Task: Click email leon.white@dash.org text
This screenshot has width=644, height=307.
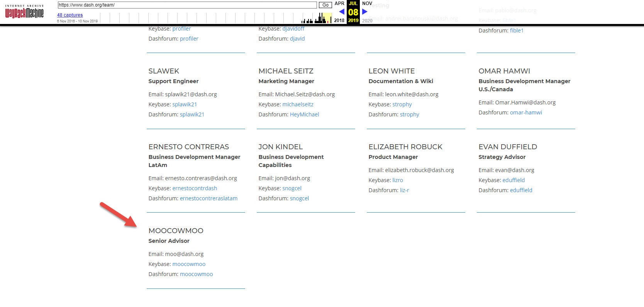Action: [x=412, y=94]
